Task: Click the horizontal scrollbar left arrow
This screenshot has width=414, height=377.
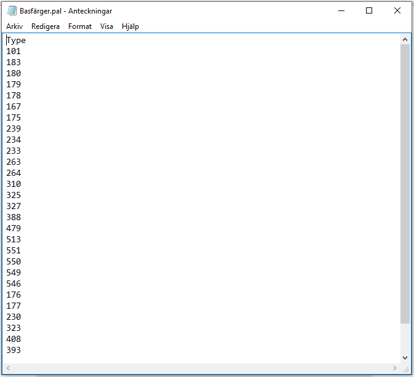Action: tap(8, 368)
